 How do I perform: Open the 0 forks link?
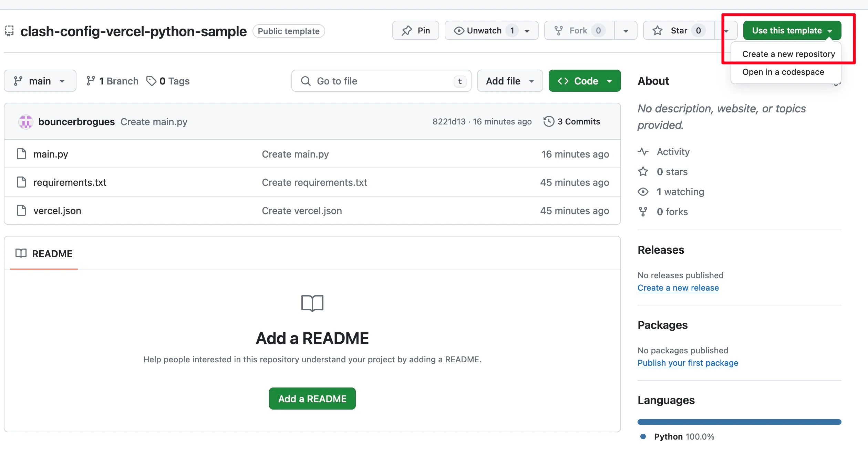(x=663, y=212)
